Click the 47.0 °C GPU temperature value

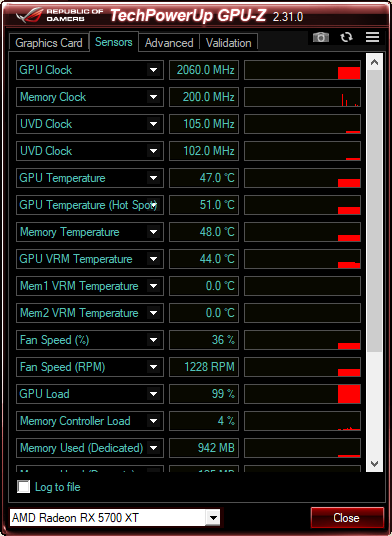coord(204,178)
